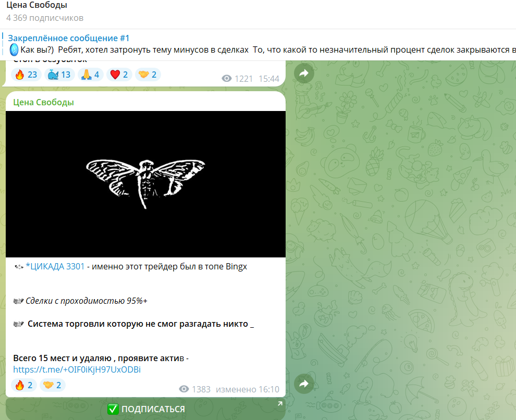
Task: Click the 15:44 message timestamp
Action: (269, 79)
